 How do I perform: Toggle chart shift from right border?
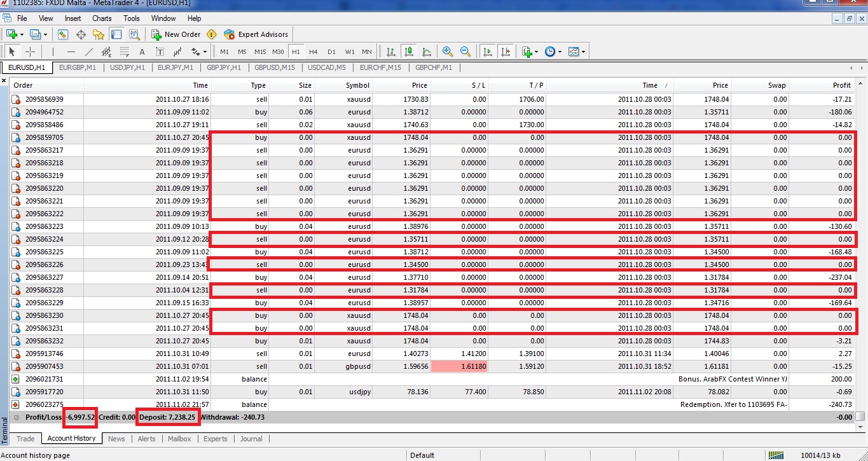(505, 52)
